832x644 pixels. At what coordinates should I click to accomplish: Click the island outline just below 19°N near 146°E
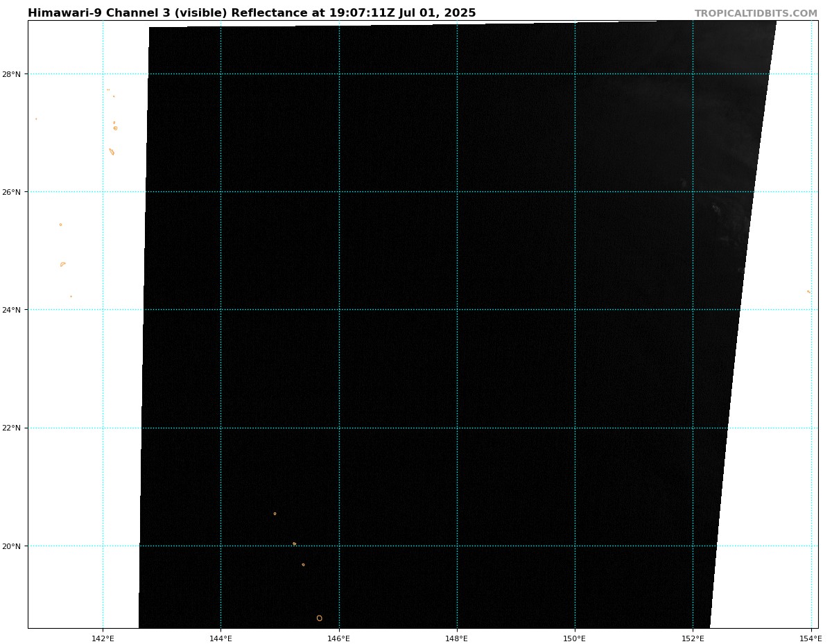319,618
